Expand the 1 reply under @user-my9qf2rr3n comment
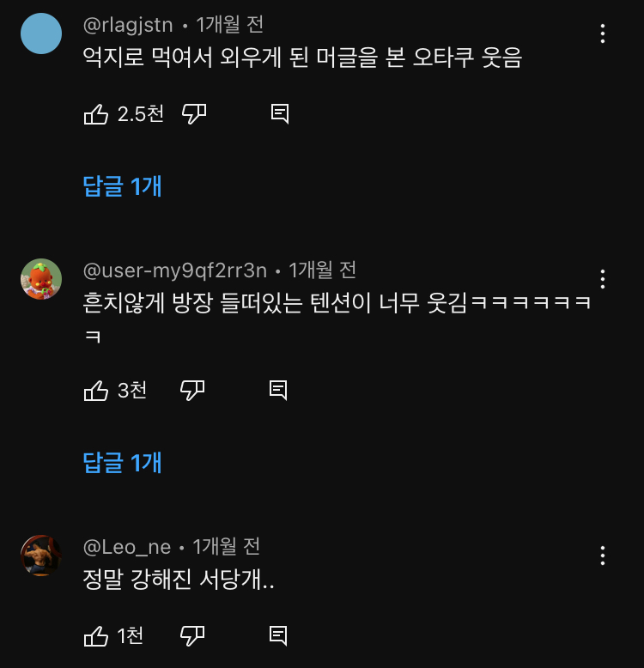This screenshot has width=644, height=668. [122, 464]
